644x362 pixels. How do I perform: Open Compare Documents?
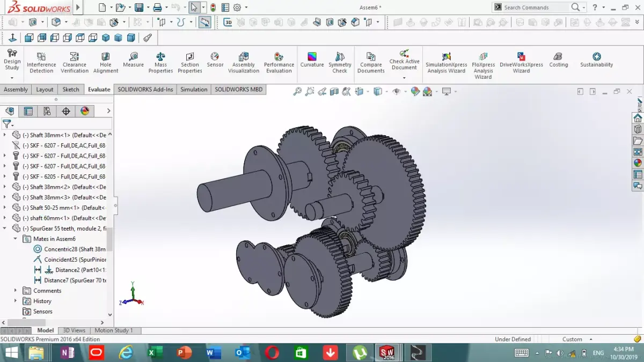(371, 63)
